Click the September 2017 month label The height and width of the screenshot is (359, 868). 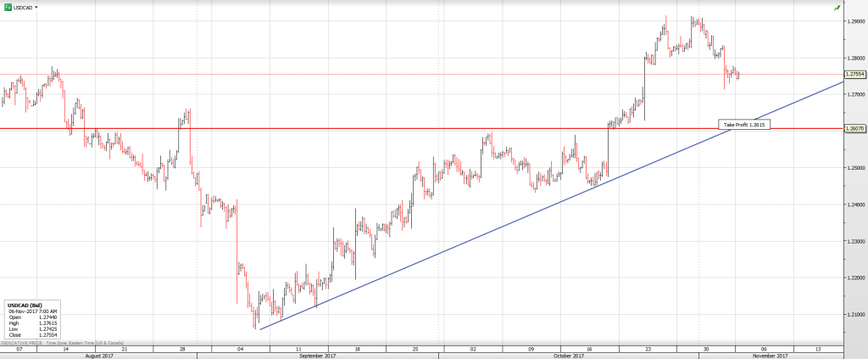pos(318,356)
